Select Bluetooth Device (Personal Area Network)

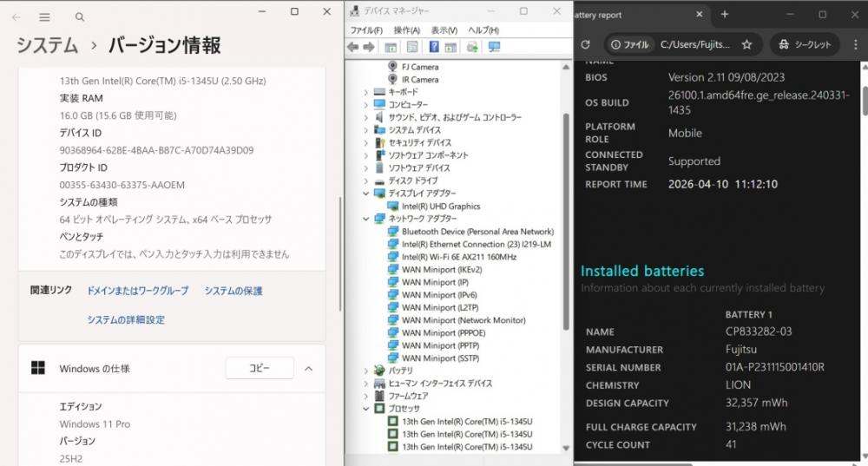pos(477,232)
